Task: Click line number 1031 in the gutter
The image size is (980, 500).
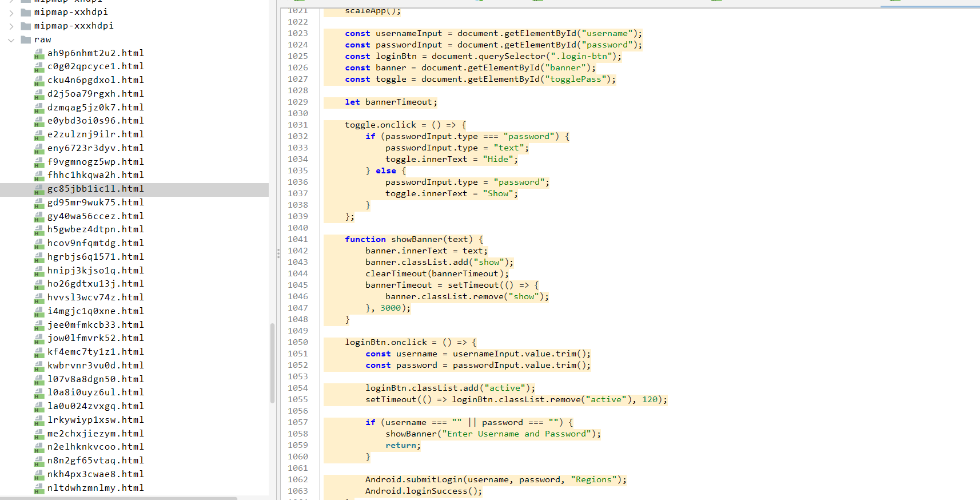Action: point(298,125)
